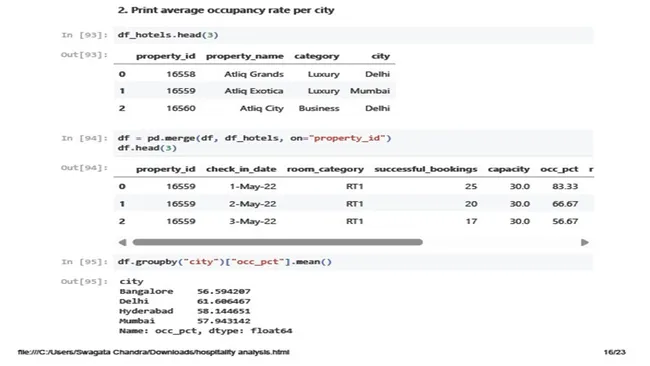Screen dimensions: 650x366
Task: Click the 'In [95]:' prompt label
Action: click(85, 262)
